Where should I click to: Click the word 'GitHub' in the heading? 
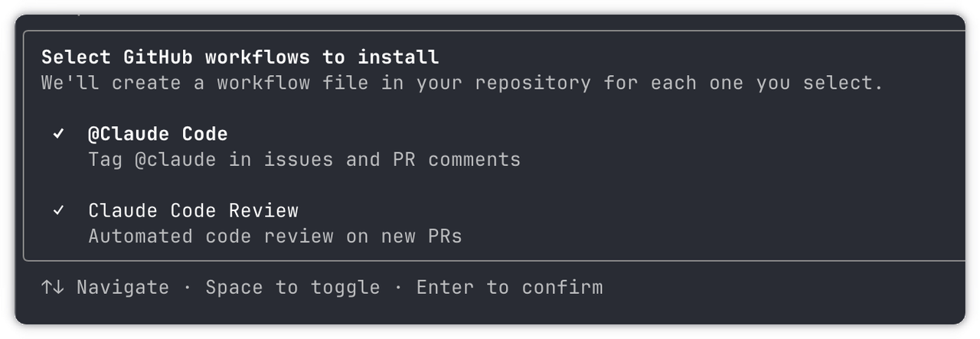point(158,57)
